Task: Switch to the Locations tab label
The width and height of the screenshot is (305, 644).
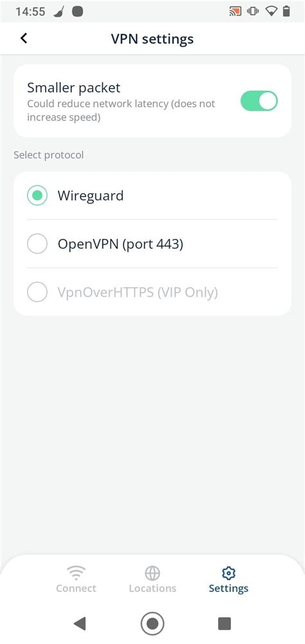Action: coord(152,588)
